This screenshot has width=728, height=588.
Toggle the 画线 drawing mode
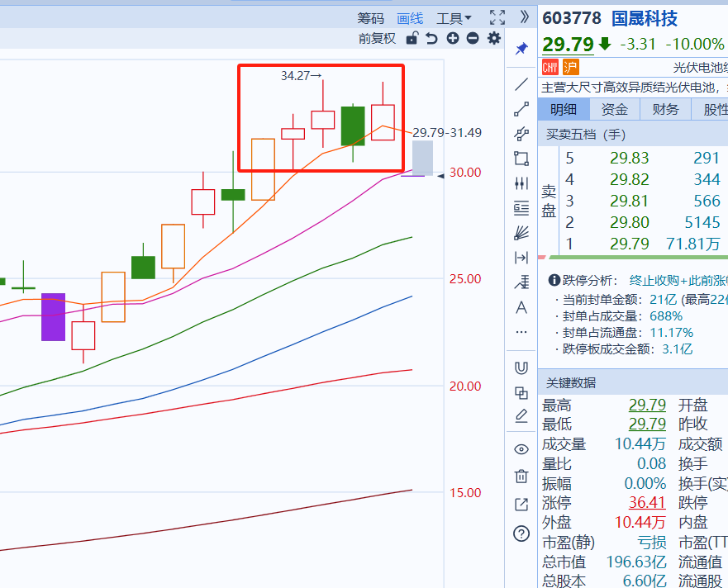tap(410, 18)
